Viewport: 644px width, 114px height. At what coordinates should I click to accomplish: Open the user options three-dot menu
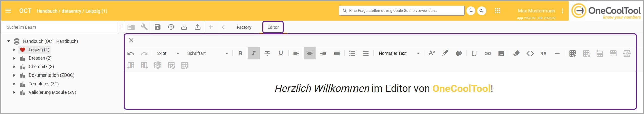pos(562,11)
